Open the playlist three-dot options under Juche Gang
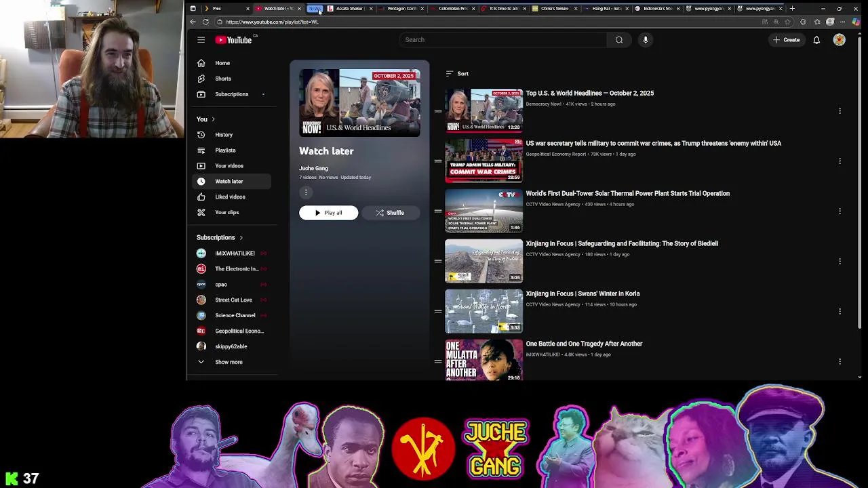 pyautogui.click(x=306, y=192)
